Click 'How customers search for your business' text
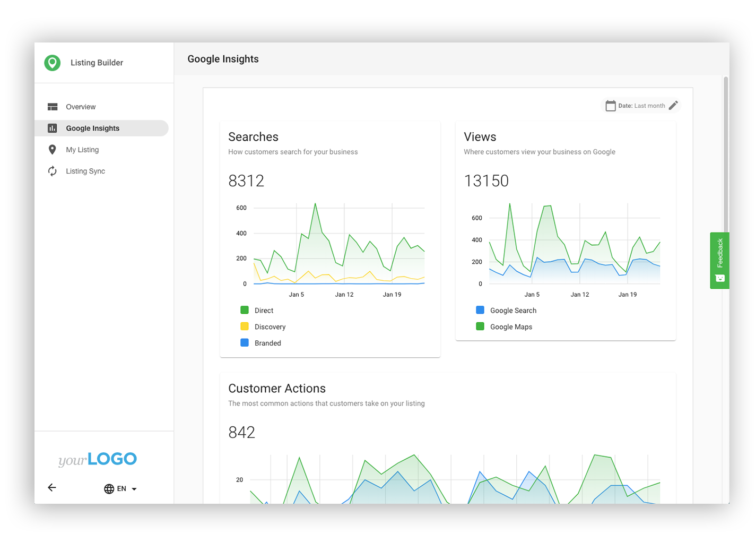 pyautogui.click(x=293, y=152)
